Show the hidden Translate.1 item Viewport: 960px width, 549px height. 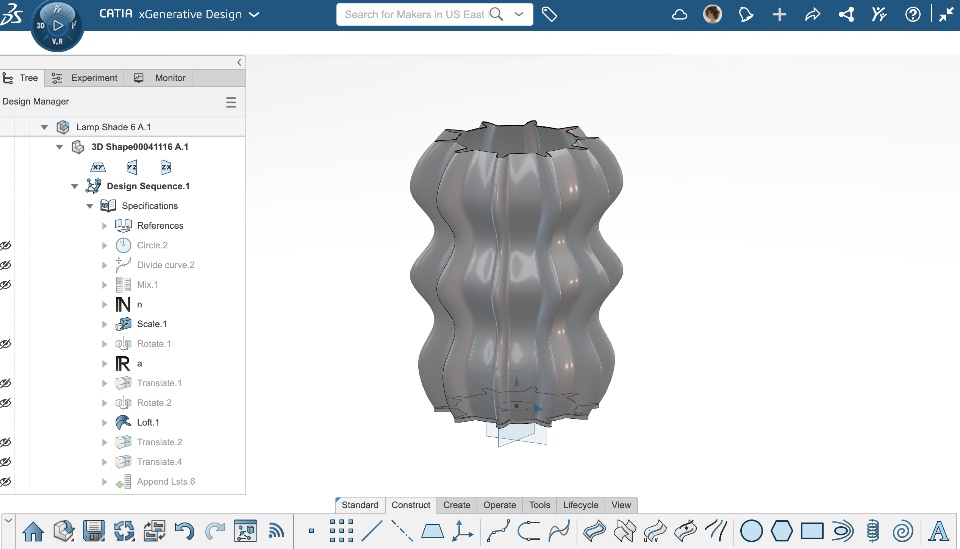point(6,383)
